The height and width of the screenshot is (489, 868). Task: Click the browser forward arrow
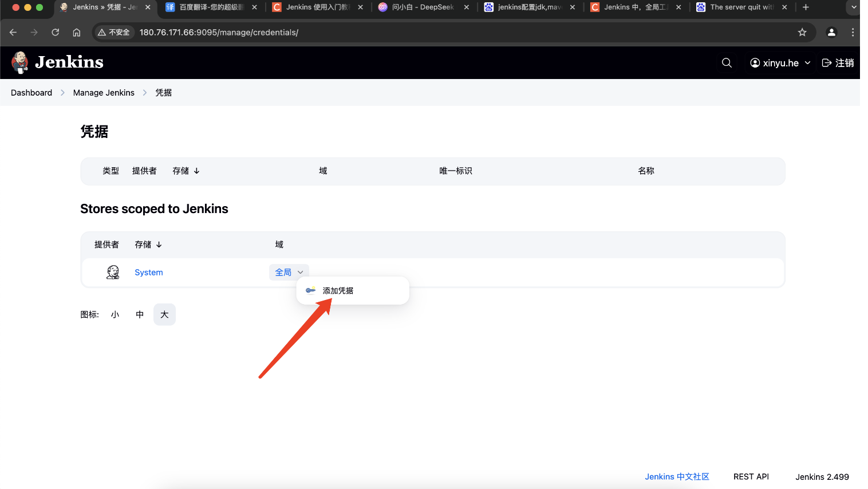point(34,32)
